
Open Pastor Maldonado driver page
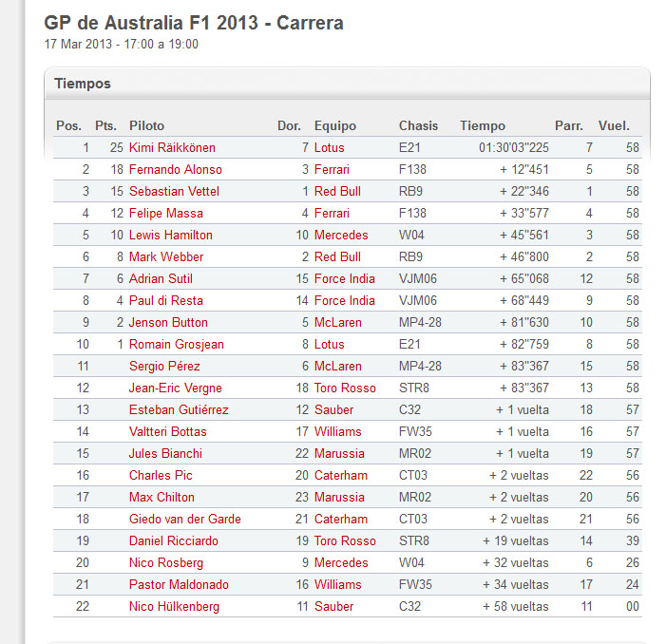pyautogui.click(x=179, y=584)
